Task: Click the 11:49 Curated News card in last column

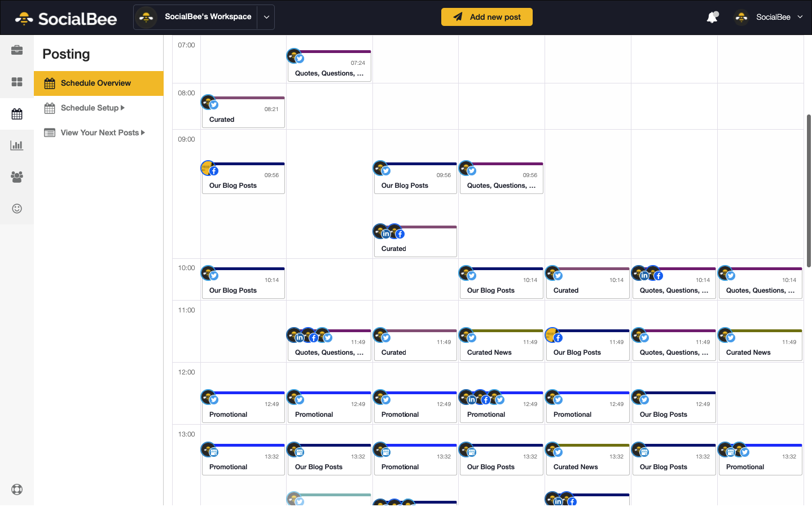Action: 760,347
